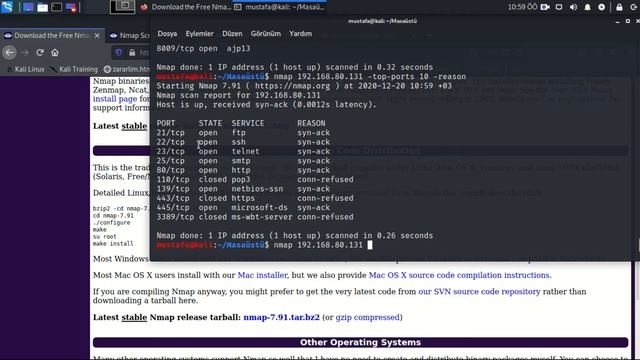Open the Düzen menu in terminal

(232, 33)
